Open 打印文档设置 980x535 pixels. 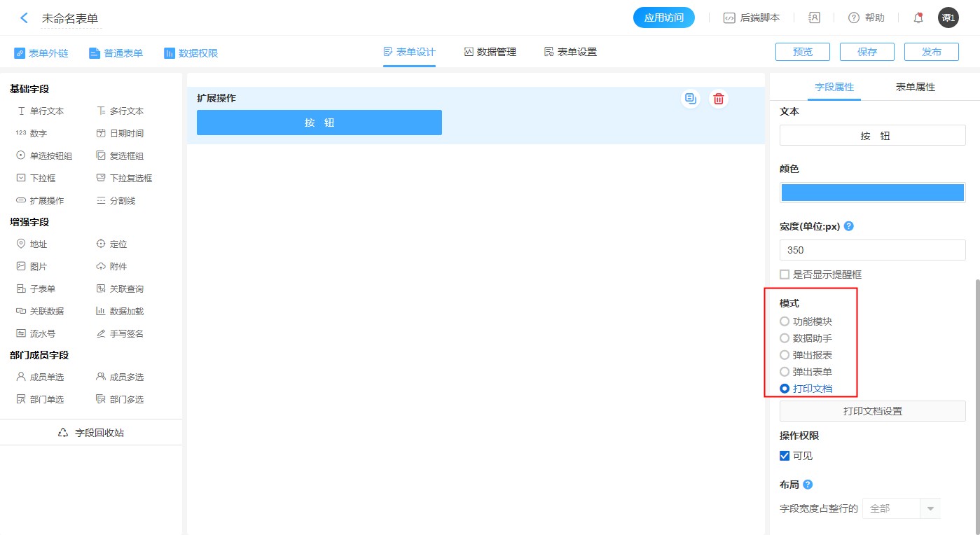(872, 411)
